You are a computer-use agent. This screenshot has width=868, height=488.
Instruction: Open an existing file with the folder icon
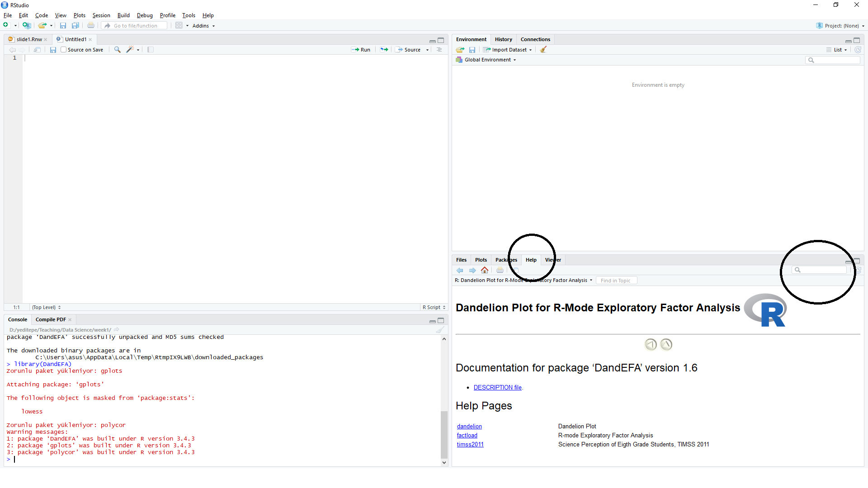(x=42, y=25)
